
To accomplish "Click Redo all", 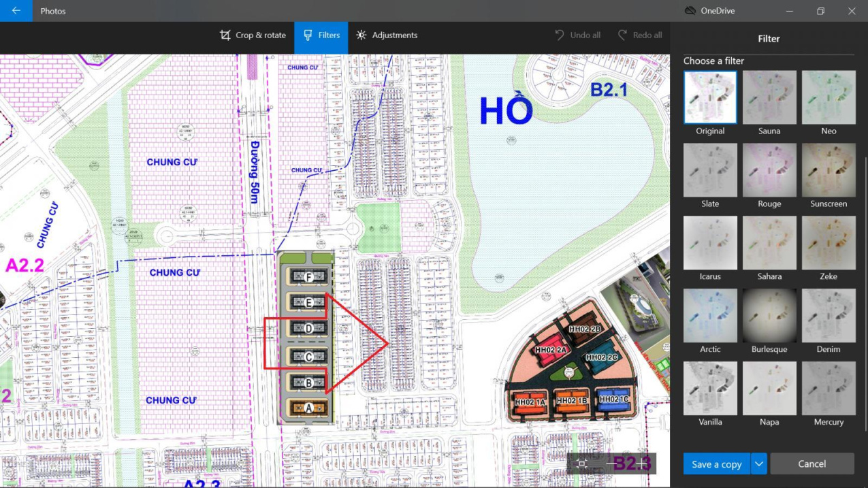I will (639, 35).
